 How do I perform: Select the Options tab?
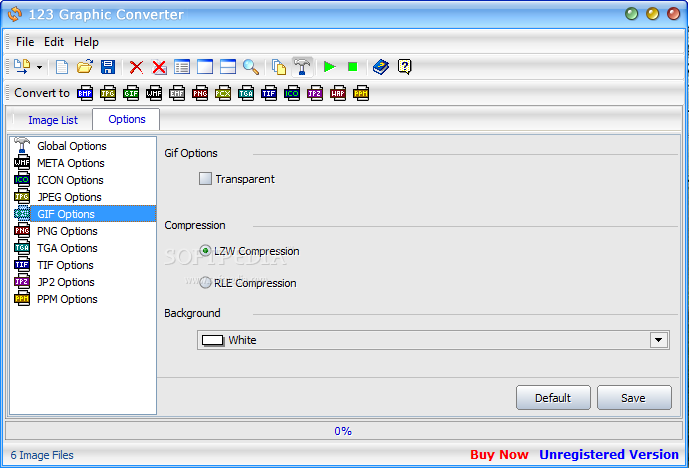tap(127, 119)
